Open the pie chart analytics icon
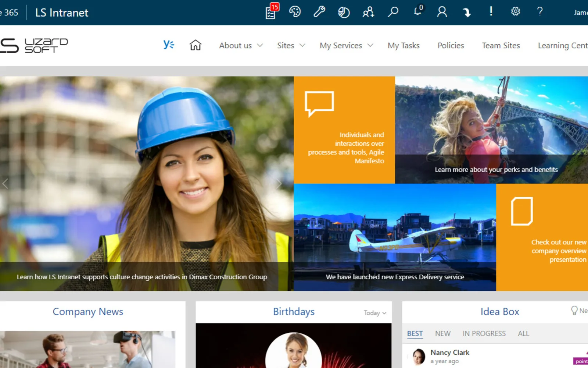This screenshot has width=588, height=368. point(344,12)
